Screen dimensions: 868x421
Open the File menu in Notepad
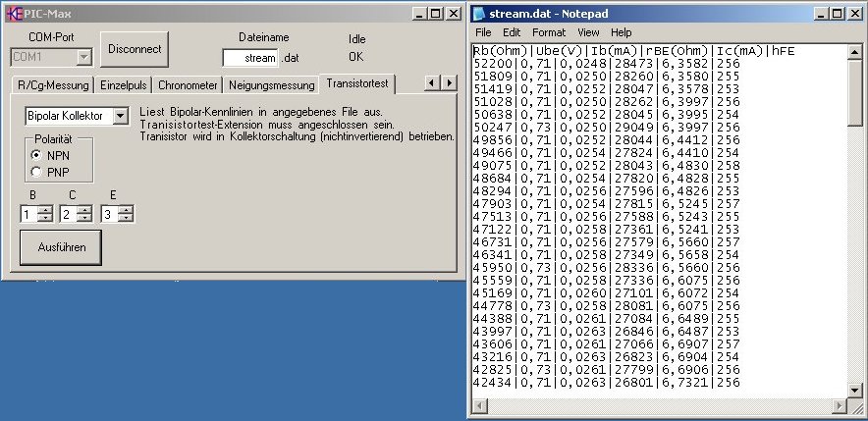coord(483,32)
